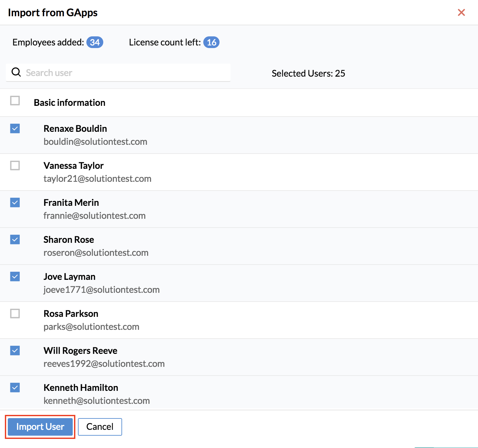Viewport: 478px width, 448px height.
Task: Click Kenneth Hamilton's name entry
Action: [x=81, y=388]
